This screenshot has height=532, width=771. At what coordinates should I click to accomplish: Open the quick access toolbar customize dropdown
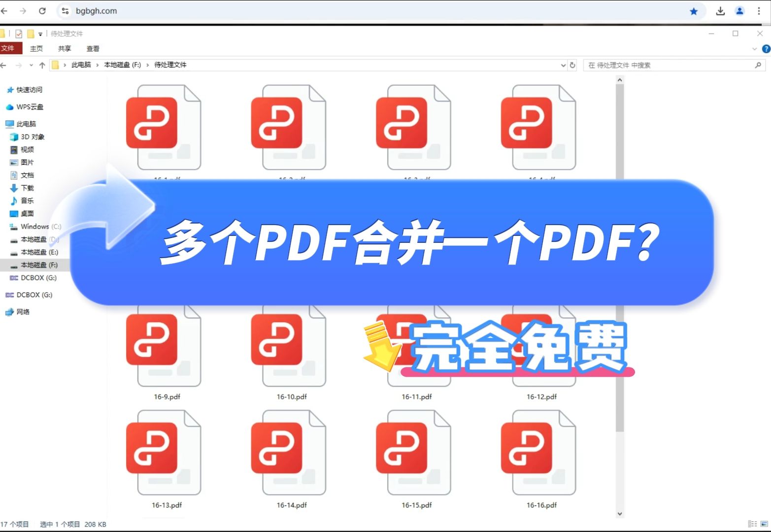click(x=40, y=34)
